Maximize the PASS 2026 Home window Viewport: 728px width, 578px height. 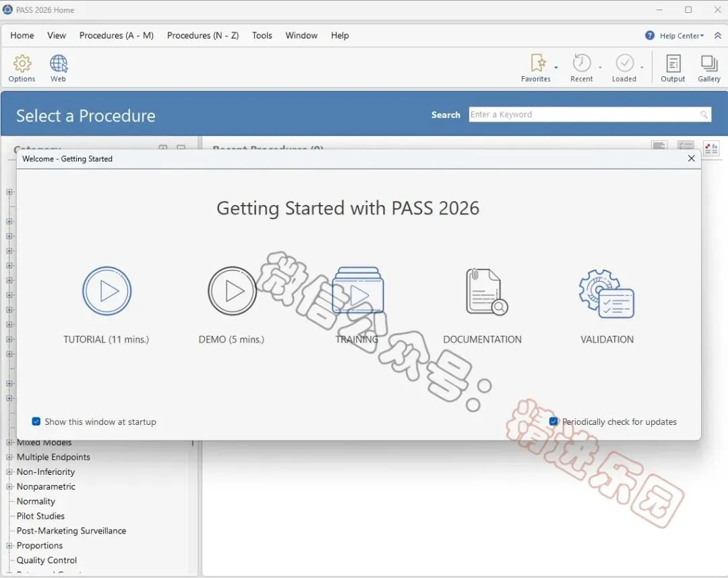click(x=688, y=9)
